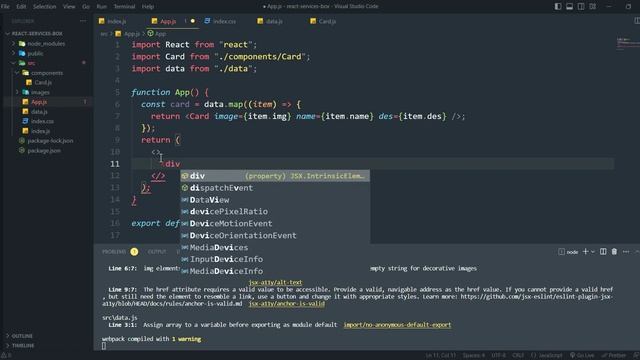The width and height of the screenshot is (640, 360).
Task: Open the Selection menu
Action: coord(44,7)
